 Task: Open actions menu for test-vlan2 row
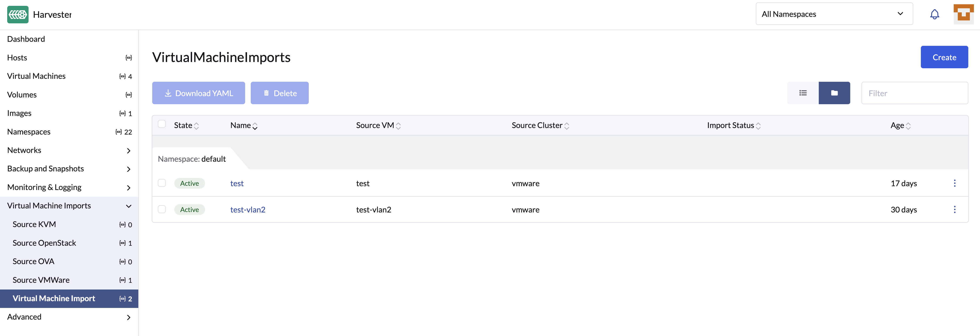[954, 209]
